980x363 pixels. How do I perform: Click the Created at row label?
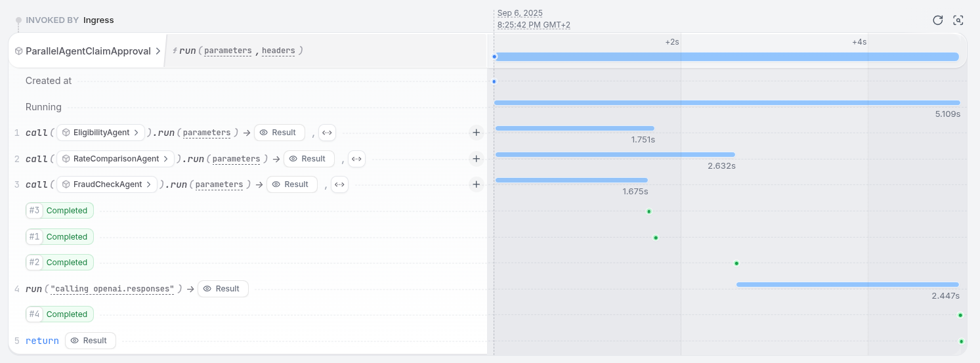point(49,81)
